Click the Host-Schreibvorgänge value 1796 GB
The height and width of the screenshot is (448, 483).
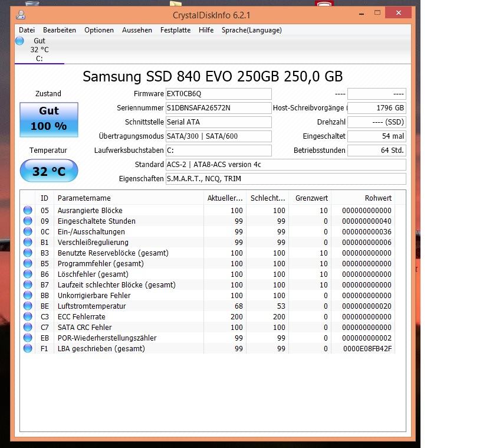pos(377,108)
